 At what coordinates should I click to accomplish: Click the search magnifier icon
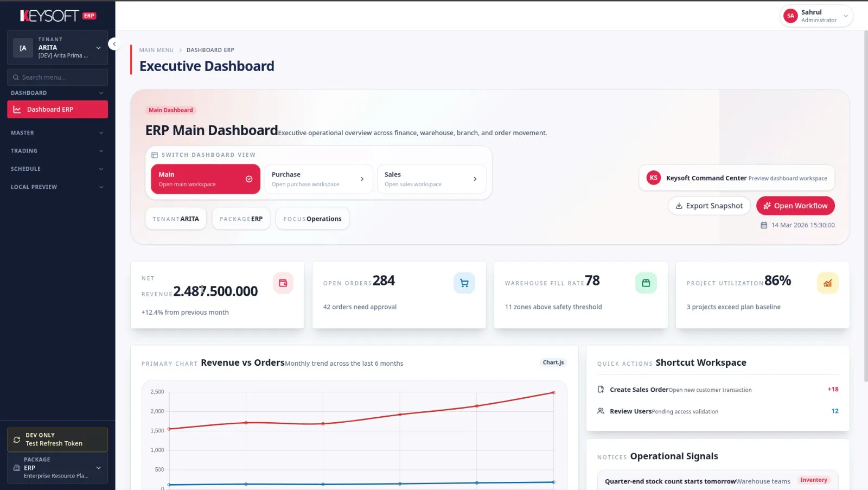16,78
